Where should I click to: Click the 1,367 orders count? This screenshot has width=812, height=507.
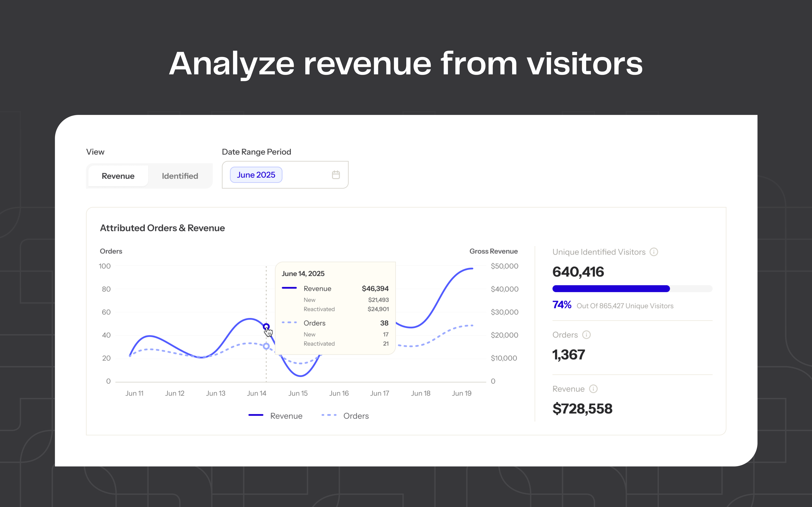[x=568, y=355]
